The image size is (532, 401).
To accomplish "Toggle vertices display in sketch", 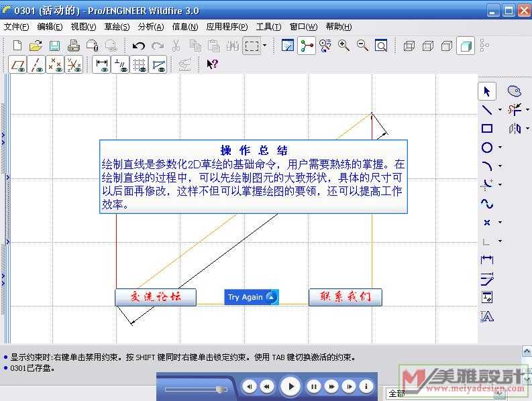I will click(x=158, y=64).
